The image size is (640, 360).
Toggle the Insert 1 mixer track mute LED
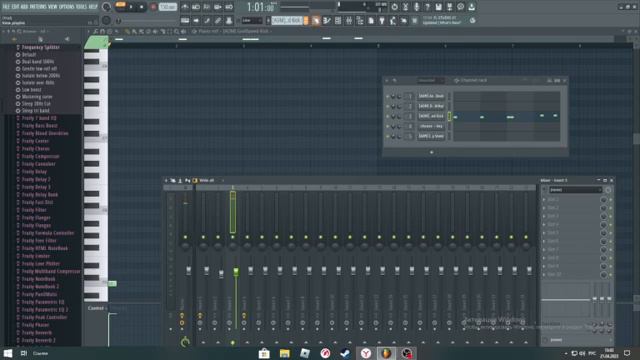click(203, 237)
